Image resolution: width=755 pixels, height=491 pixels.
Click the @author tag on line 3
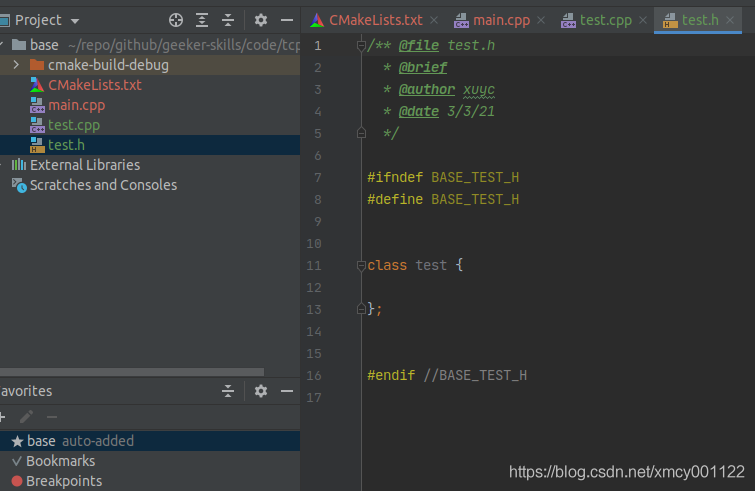point(427,90)
